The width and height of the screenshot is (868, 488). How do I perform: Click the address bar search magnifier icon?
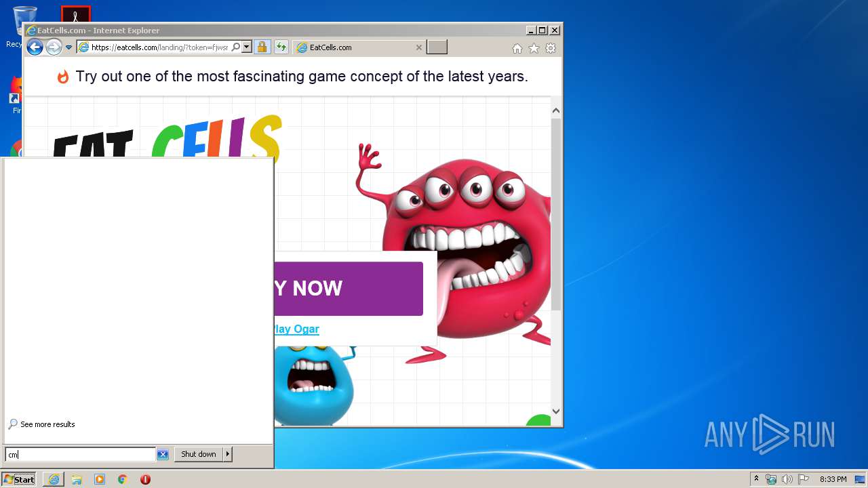click(x=235, y=47)
